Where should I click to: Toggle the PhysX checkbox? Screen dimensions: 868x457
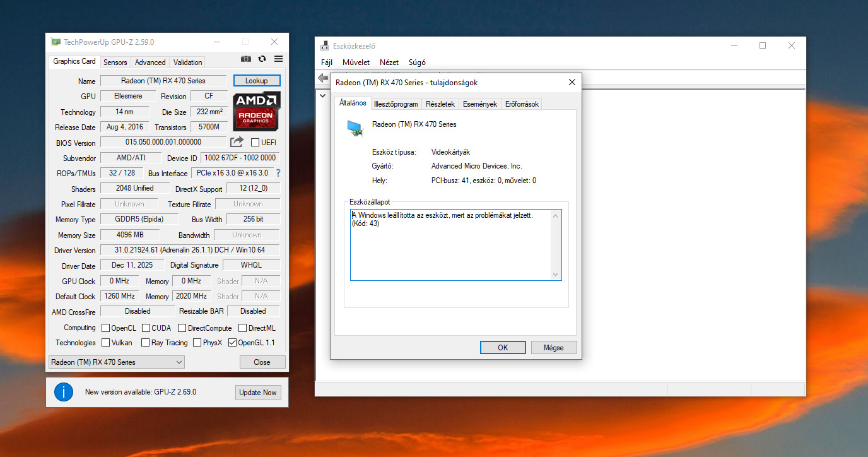197,343
